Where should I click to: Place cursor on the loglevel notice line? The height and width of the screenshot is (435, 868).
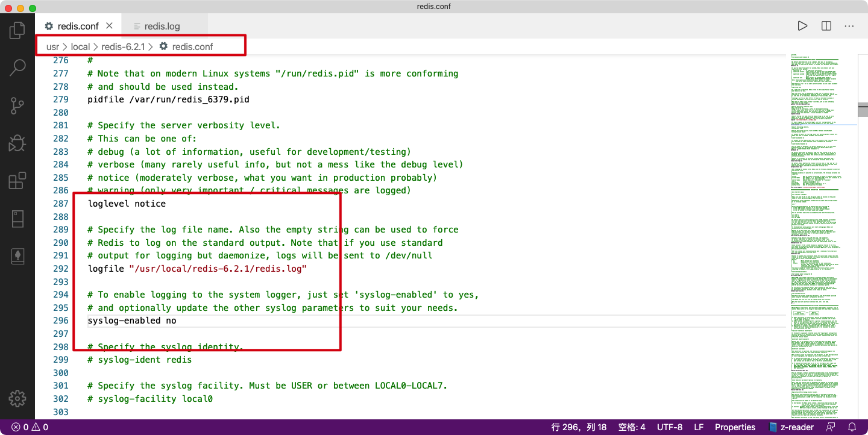127,204
